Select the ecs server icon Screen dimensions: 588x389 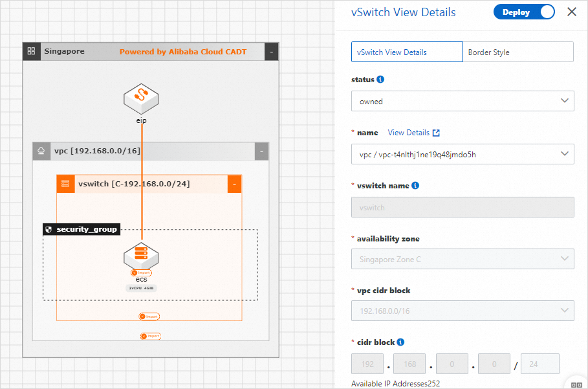[141, 256]
